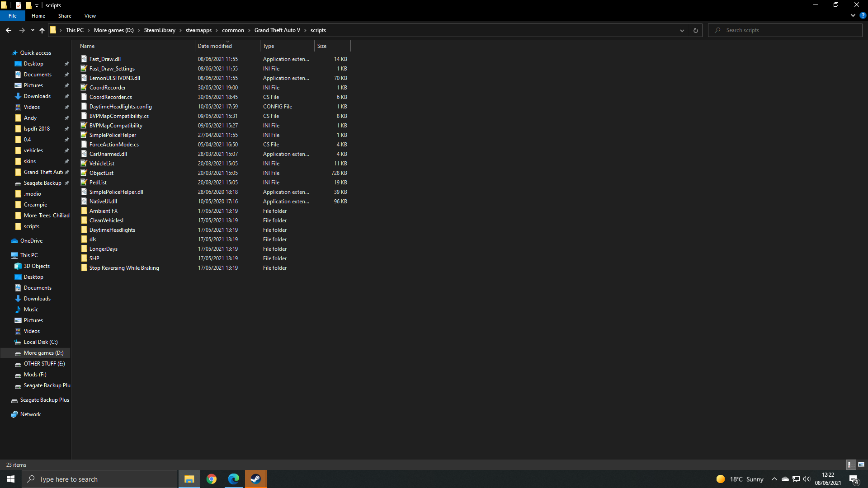Switch to details view layout button
This screenshot has width=868, height=488.
[849, 465]
